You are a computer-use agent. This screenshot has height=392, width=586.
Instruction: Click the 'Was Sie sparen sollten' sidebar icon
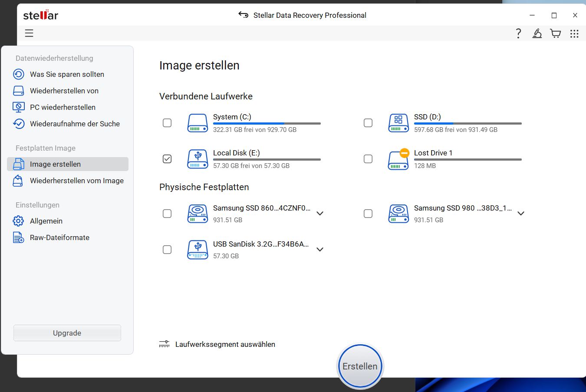(x=18, y=74)
